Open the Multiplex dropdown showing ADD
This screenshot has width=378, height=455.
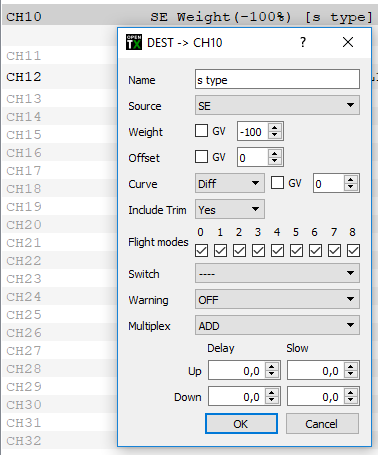pos(277,325)
